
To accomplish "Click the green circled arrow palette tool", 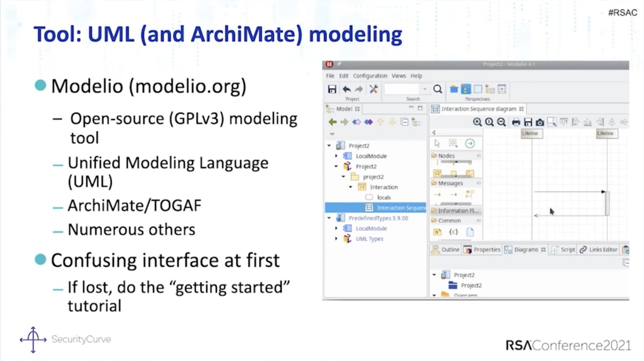I will point(469,144).
